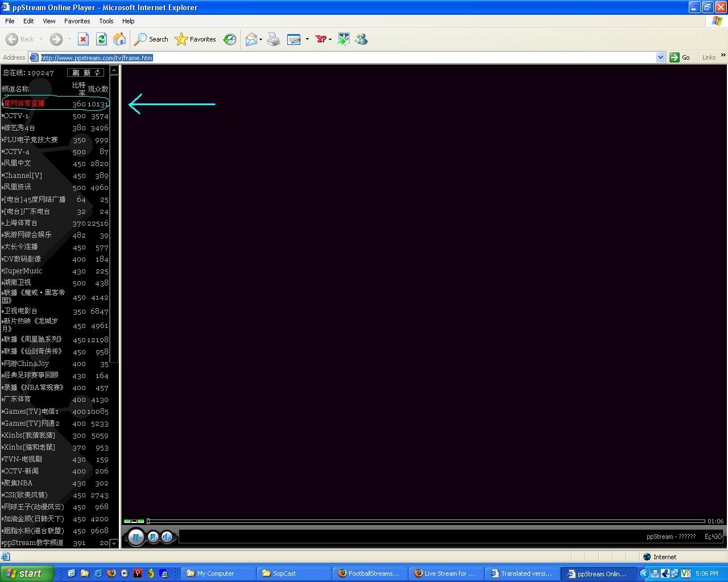Click inside the address URL field
Viewport: 728px width, 582px height.
point(347,57)
